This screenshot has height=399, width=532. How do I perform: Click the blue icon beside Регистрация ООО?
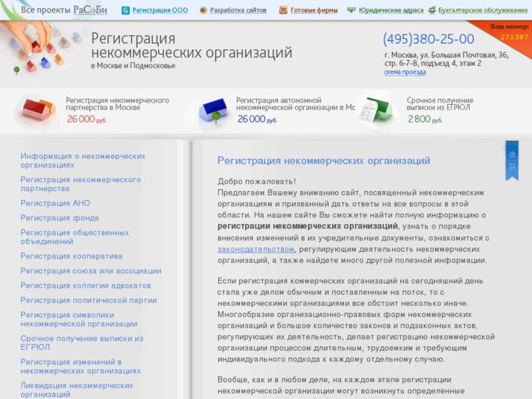pos(126,10)
